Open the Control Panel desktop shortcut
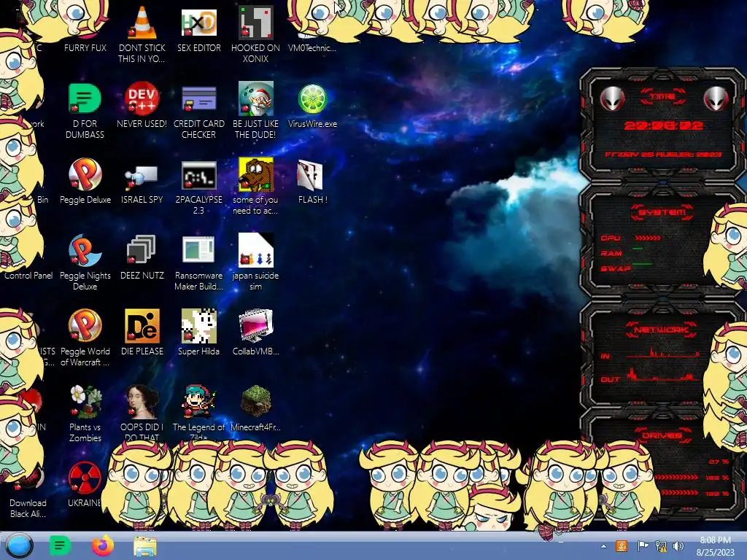 (28, 275)
